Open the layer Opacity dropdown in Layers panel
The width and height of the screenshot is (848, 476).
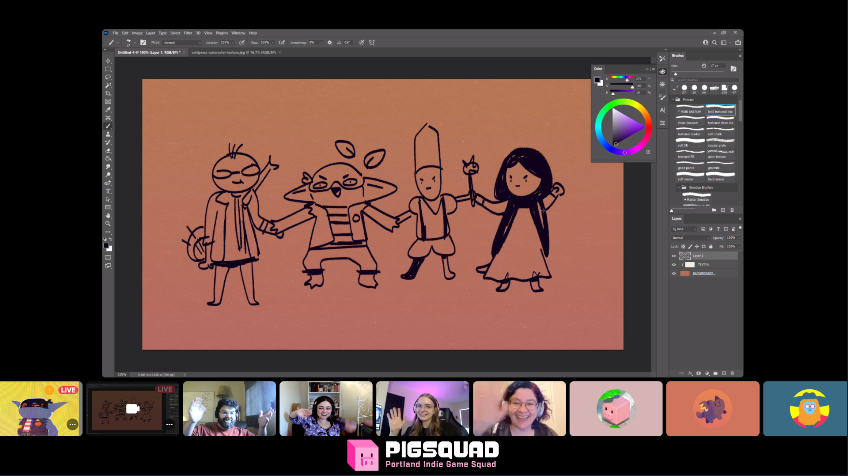coord(739,238)
